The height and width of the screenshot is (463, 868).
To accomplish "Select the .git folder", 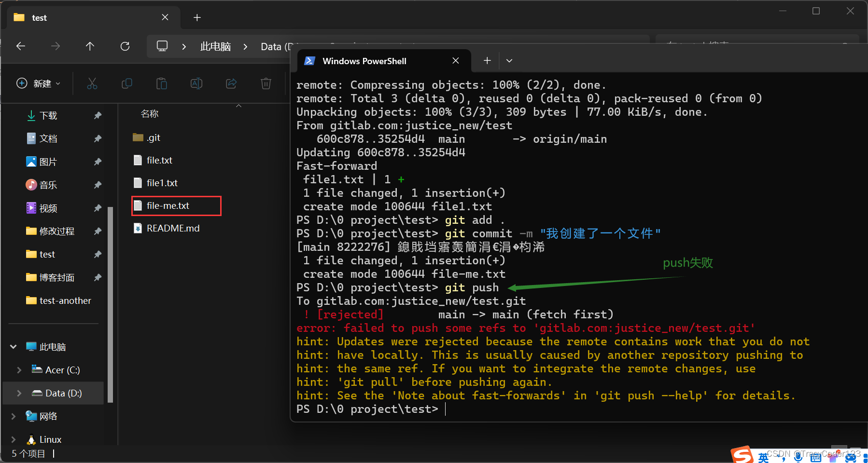I will (153, 138).
